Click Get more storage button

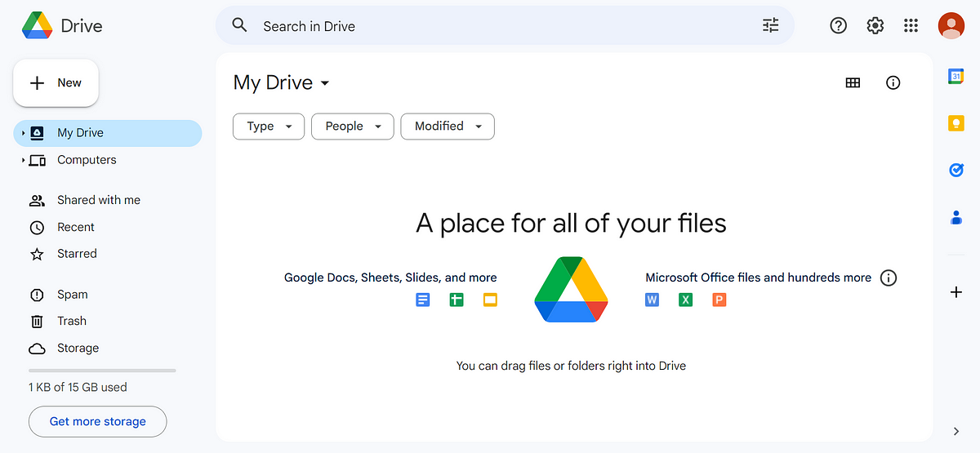pos(97,422)
